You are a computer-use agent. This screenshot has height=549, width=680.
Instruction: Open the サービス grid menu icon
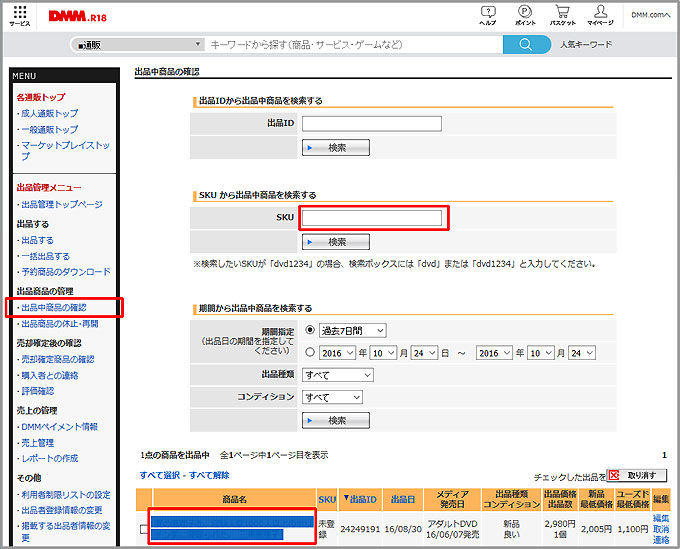(20, 16)
